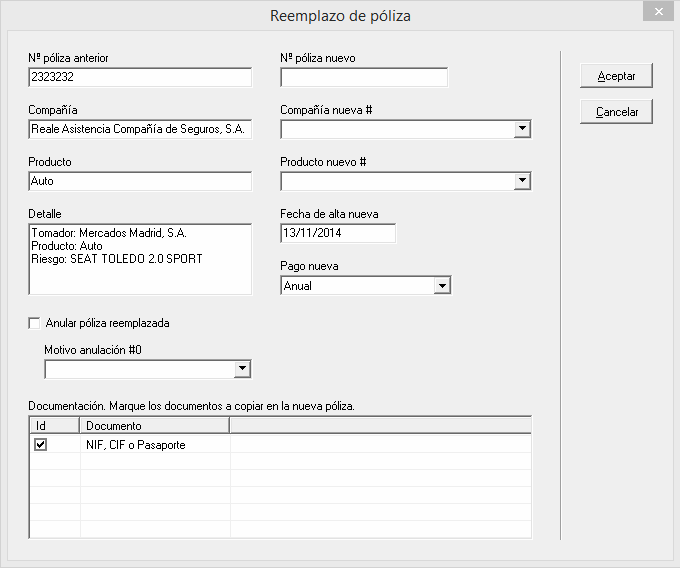Click the Riesgo: SEAT TOLEDO 2.0 SPORT line
This screenshot has height=568, width=680.
click(x=117, y=259)
